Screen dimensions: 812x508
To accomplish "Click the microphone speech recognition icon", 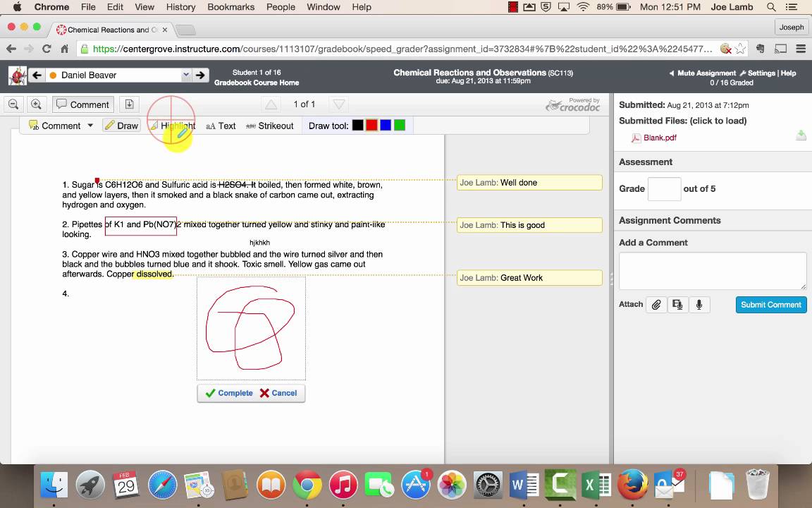I will (x=699, y=304).
